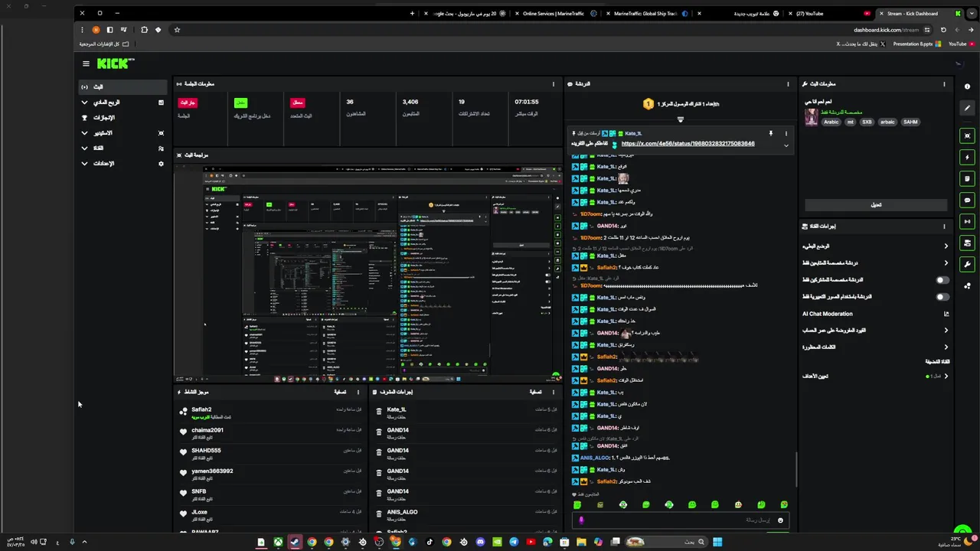Click the purple icon in chat input
This screenshot has width=980, height=551.
[x=581, y=520]
